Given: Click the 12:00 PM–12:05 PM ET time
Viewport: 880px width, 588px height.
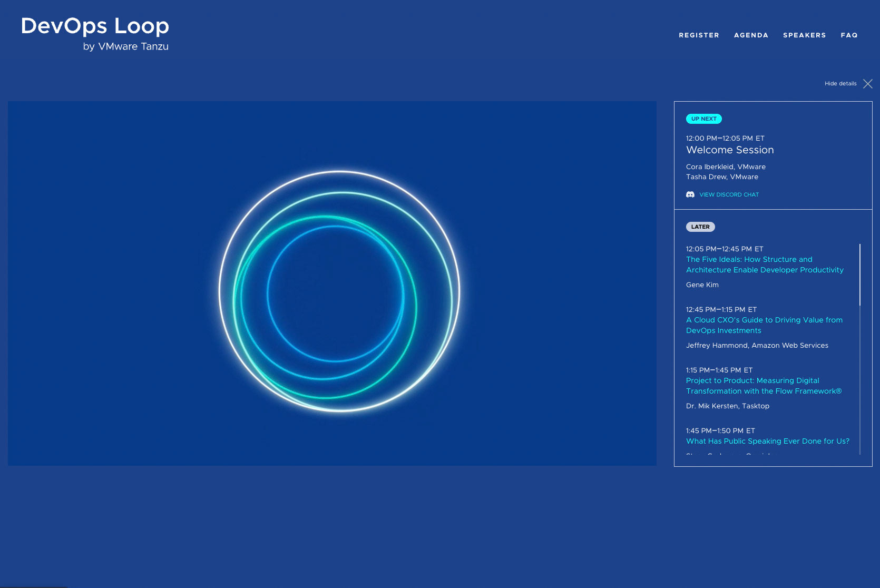Looking at the screenshot, I should pos(725,139).
